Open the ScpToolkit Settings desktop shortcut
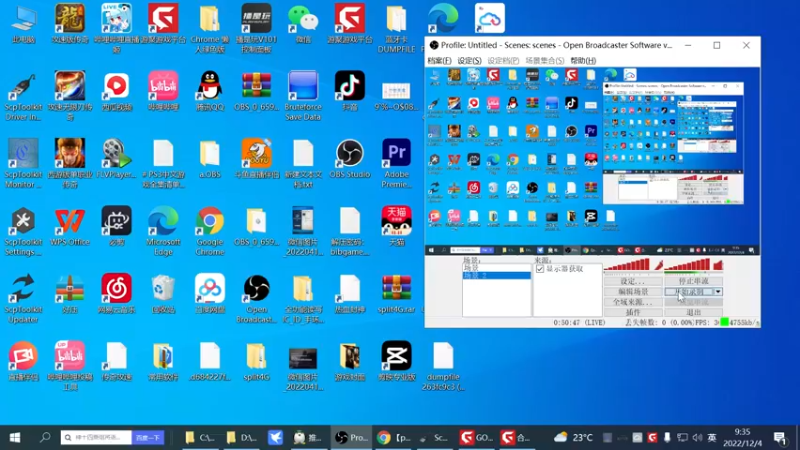Image resolution: width=800 pixels, height=450 pixels. [x=23, y=231]
